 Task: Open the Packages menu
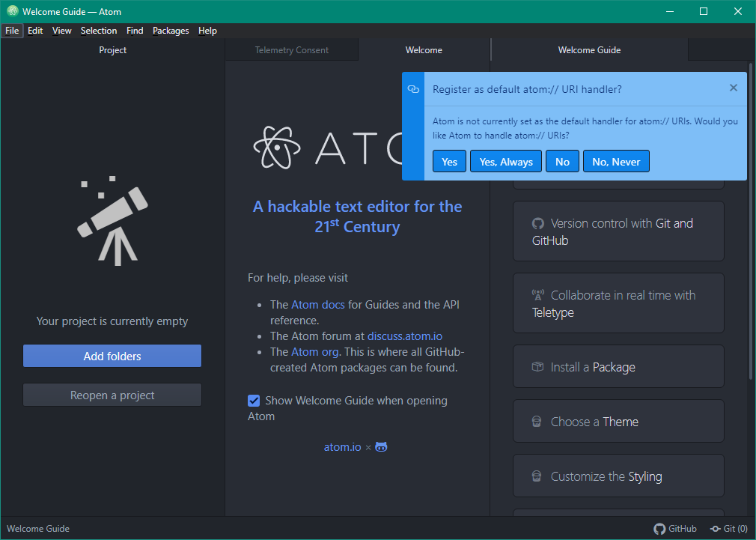(171, 31)
